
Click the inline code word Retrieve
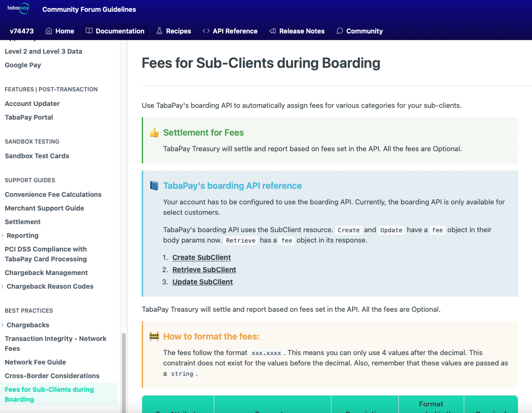click(x=241, y=241)
